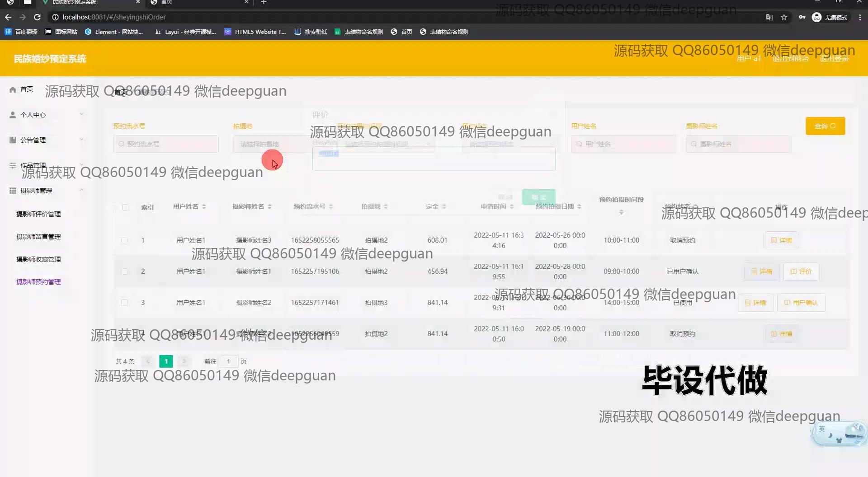This screenshot has height=477, width=868.
Task: Switch to the second browser tab 首页
Action: [x=199, y=2]
